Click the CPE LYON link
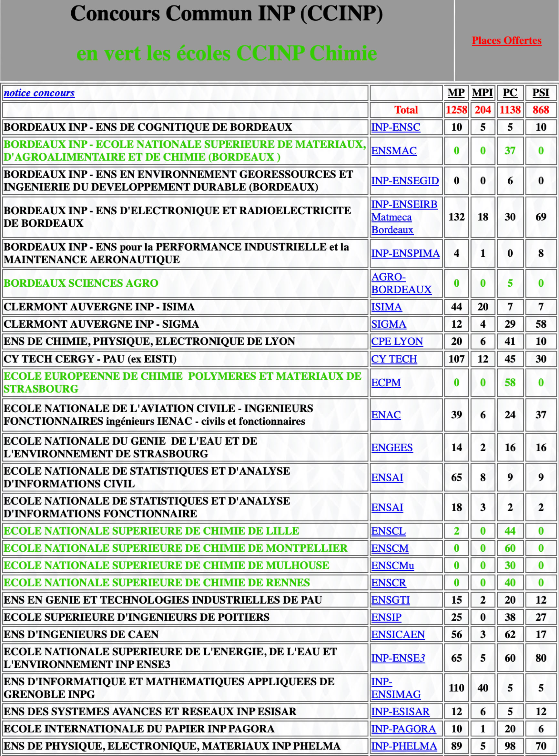559x756 pixels. (397, 342)
